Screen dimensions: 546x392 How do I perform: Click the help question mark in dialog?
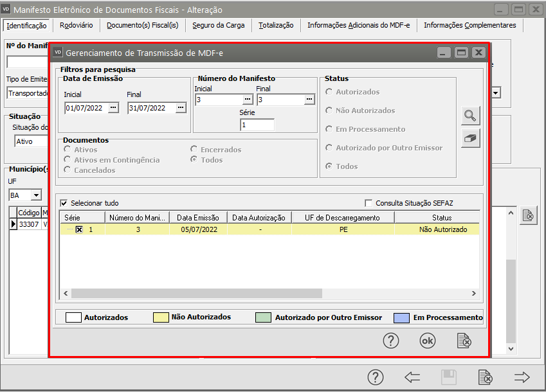pos(391,341)
